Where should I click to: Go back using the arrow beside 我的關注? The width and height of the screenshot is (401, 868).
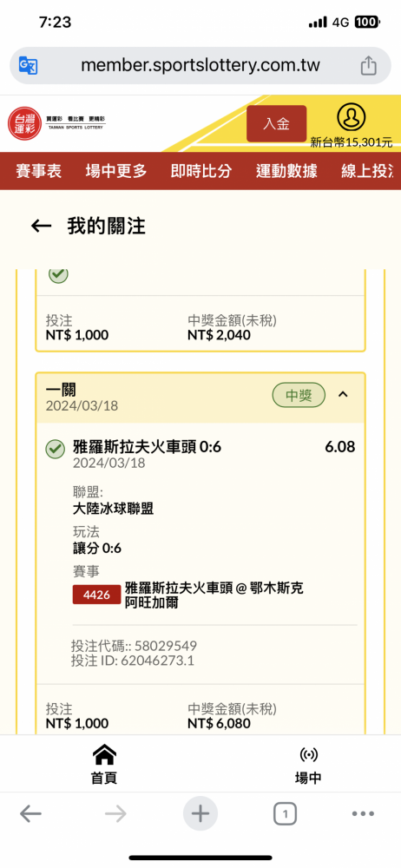[x=41, y=226]
